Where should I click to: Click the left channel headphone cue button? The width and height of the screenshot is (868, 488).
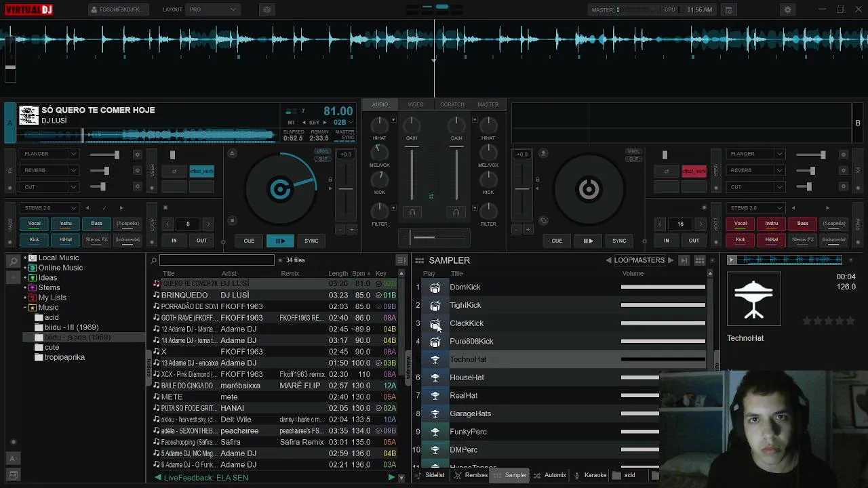click(x=412, y=212)
